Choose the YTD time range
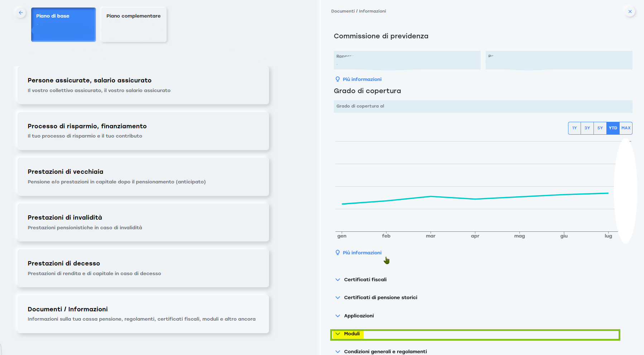The image size is (644, 355). (x=613, y=128)
